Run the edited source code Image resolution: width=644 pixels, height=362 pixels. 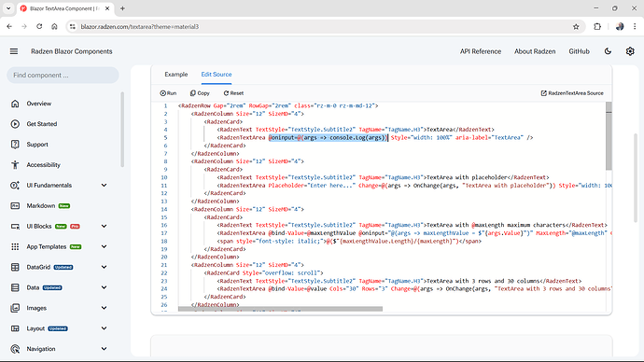pos(168,93)
